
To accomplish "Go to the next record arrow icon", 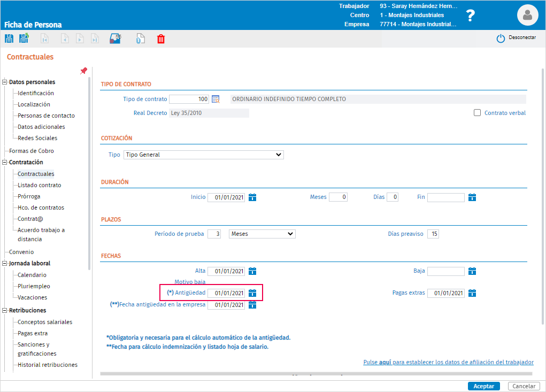I will click(x=80, y=39).
